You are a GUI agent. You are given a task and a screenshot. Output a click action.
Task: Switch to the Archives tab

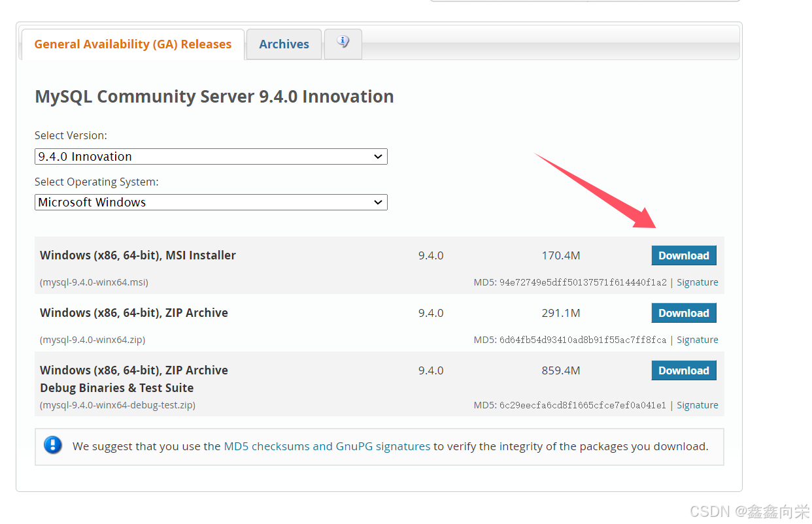point(284,44)
